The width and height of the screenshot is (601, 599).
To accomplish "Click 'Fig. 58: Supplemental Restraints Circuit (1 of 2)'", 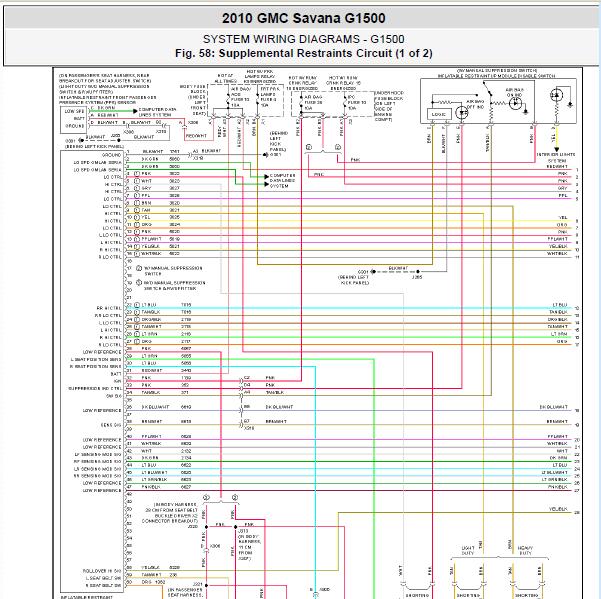I will click(x=304, y=53).
